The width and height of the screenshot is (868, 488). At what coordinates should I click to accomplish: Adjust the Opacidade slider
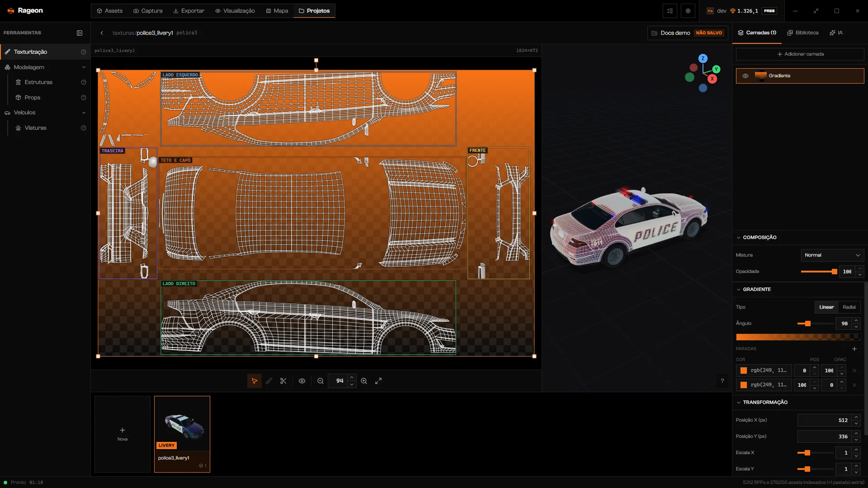(x=819, y=272)
